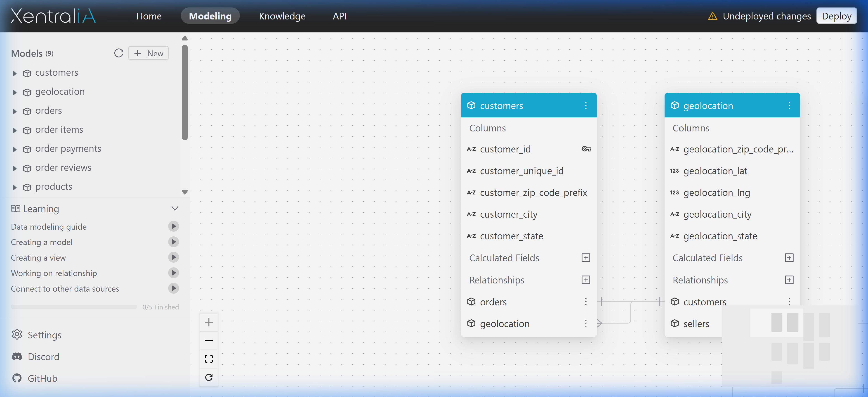868x397 pixels.
Task: Expand the order payments tree item
Action: [x=14, y=149]
